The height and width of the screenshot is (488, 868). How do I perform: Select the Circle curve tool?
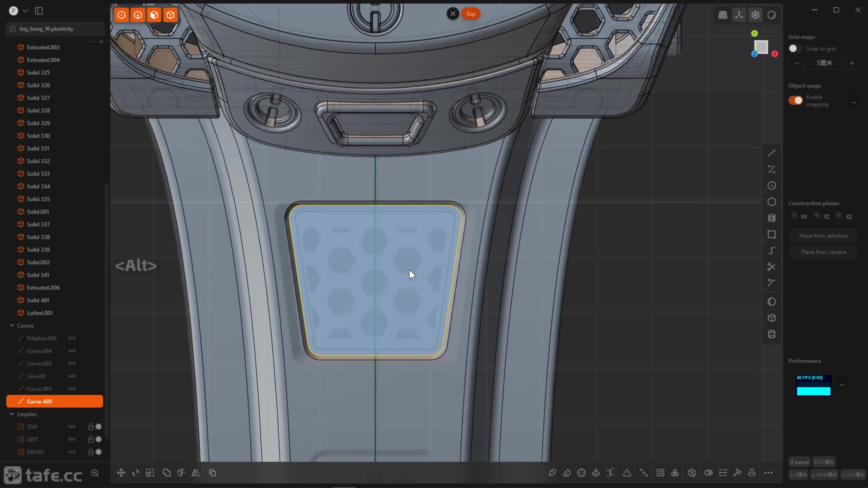(x=771, y=186)
